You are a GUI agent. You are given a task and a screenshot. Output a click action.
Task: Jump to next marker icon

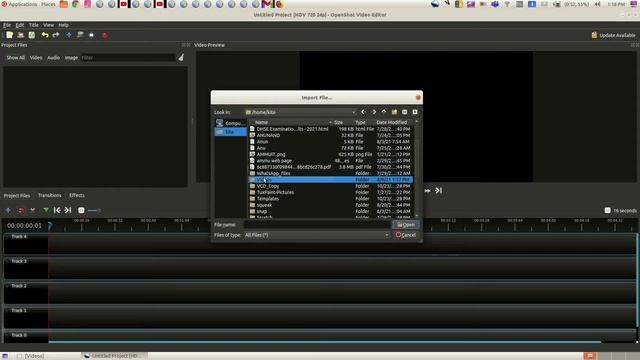[x=68, y=210]
